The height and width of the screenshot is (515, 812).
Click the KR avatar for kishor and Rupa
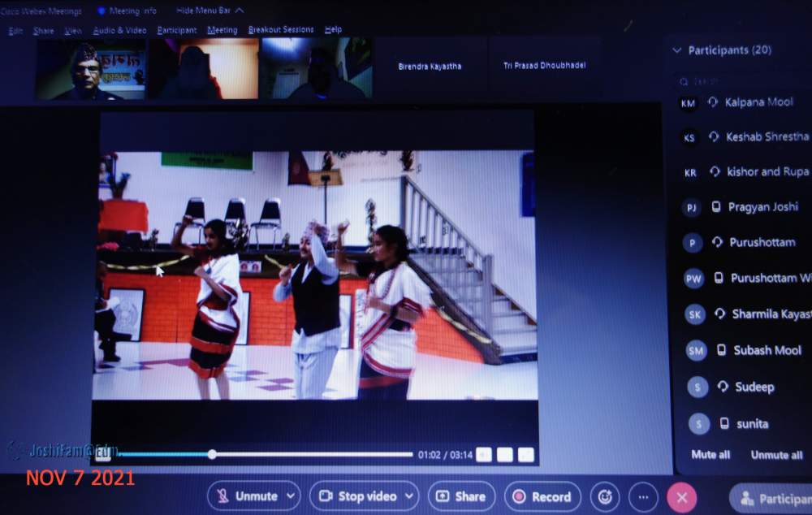pyautogui.click(x=690, y=173)
